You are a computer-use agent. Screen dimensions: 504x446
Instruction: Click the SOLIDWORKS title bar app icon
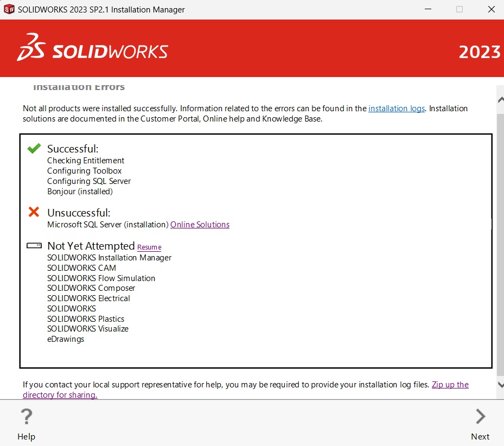click(x=9, y=9)
